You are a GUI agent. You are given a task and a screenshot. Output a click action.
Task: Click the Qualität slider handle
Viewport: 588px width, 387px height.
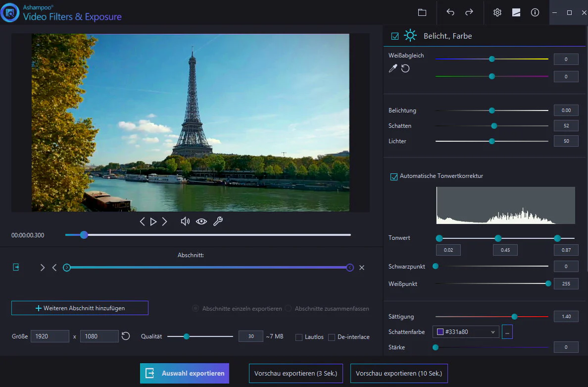187,336
